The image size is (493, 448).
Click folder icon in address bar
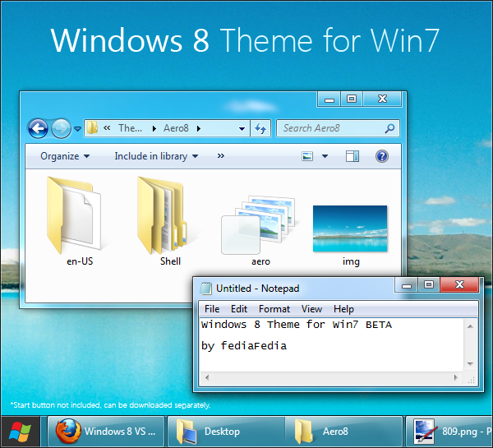(x=92, y=128)
